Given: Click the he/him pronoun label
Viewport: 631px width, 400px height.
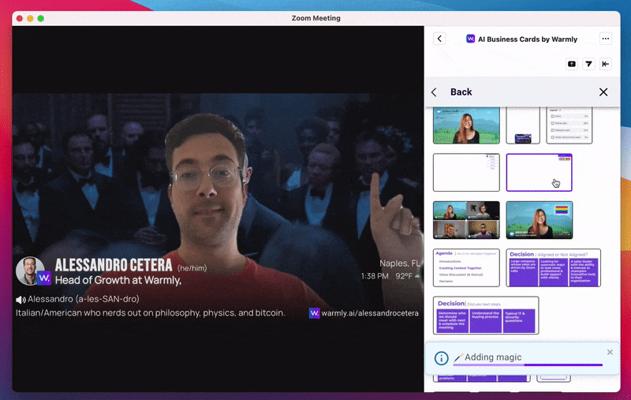Looking at the screenshot, I should pyautogui.click(x=192, y=268).
